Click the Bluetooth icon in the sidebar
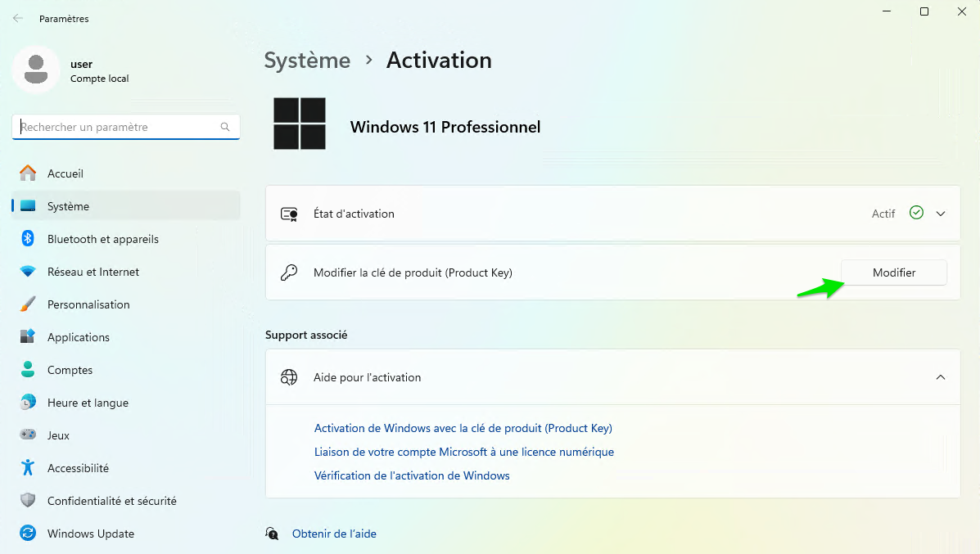The width and height of the screenshot is (980, 554). (x=28, y=239)
